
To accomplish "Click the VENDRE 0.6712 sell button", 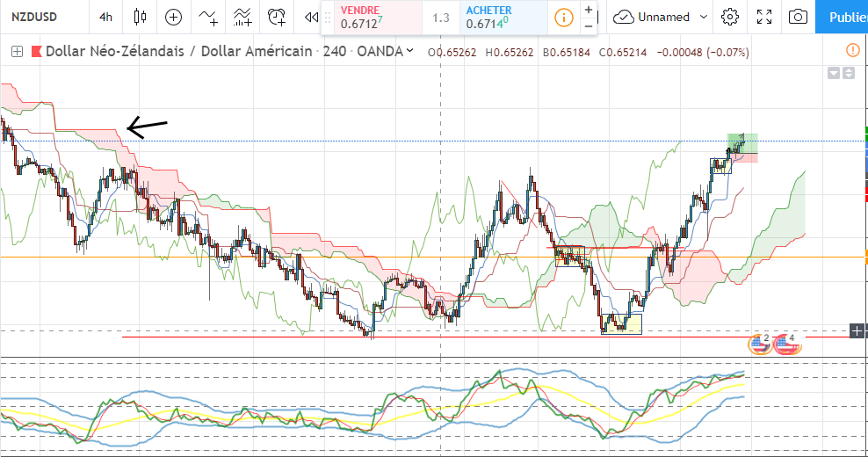I will 377,18.
